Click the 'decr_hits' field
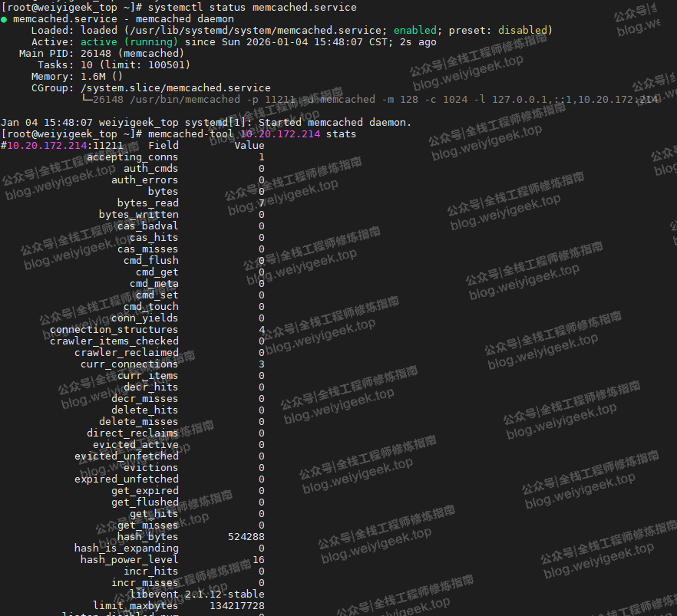The width and height of the screenshot is (677, 616). click(x=150, y=387)
